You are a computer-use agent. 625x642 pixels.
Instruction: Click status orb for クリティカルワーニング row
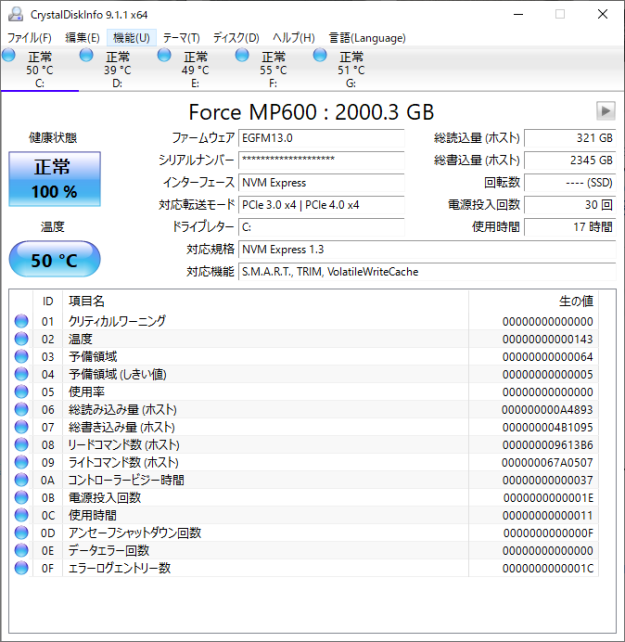22,321
